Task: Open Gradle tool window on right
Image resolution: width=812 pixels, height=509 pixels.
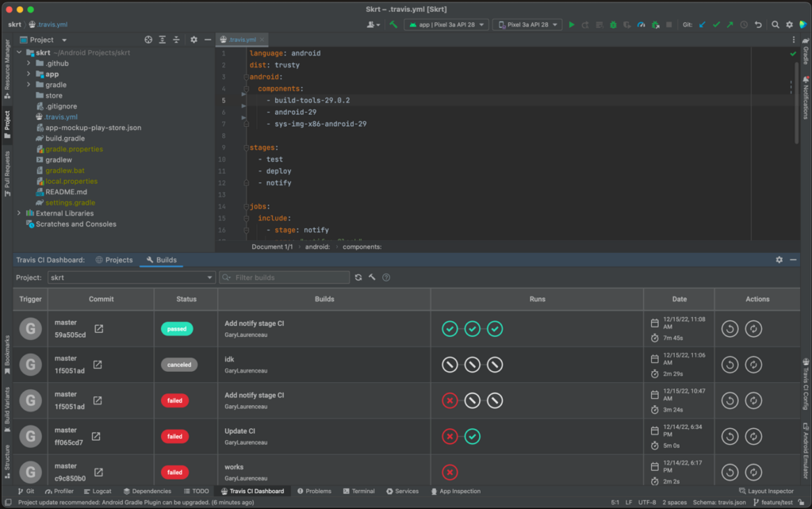Action: point(806,51)
